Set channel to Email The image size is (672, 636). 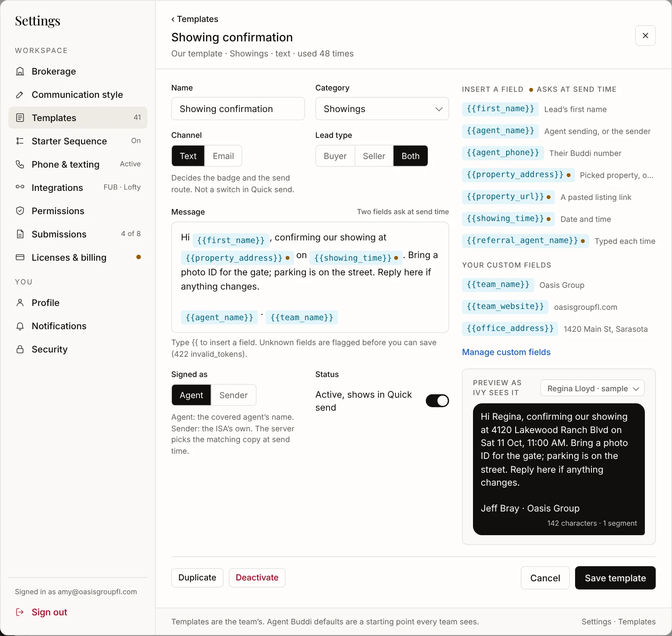[x=223, y=156]
